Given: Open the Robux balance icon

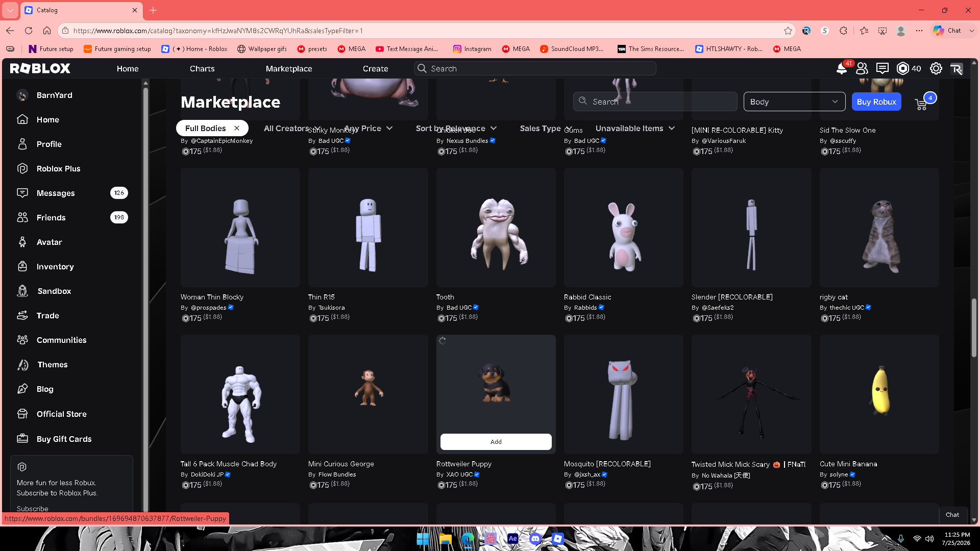Looking at the screenshot, I should coord(903,68).
